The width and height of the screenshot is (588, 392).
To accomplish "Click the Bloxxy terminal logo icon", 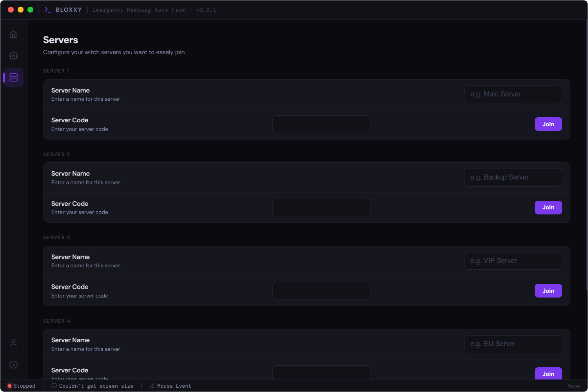I will [x=48, y=10].
